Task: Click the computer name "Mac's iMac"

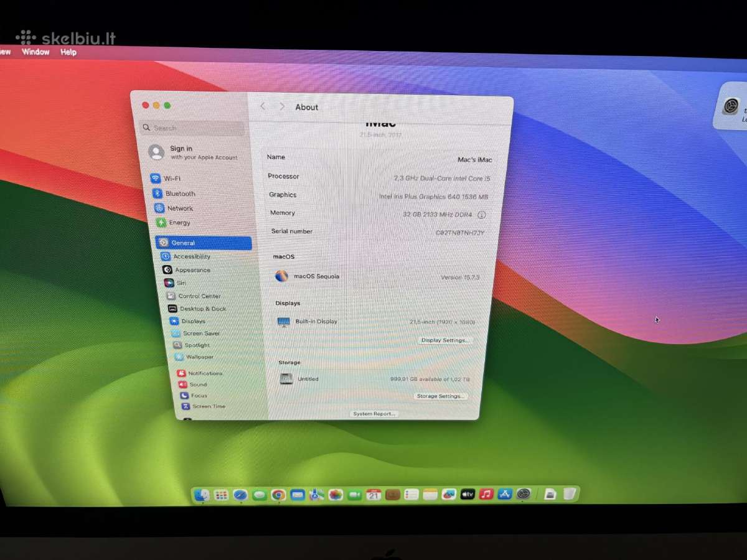Action: pos(474,160)
